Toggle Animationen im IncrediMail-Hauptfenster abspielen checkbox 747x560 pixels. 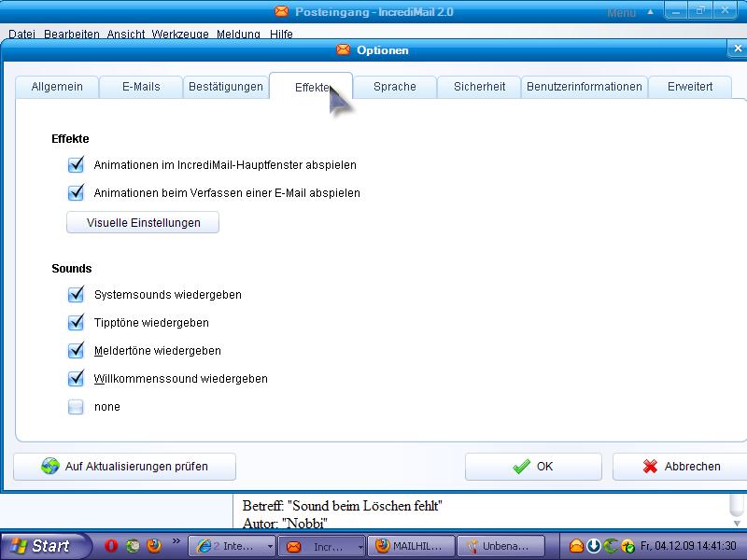click(x=76, y=165)
